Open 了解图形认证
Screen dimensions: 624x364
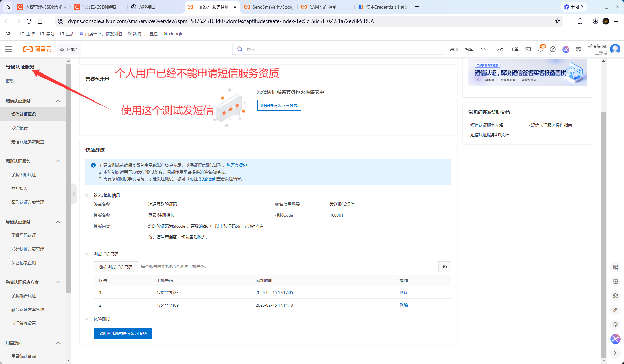(24, 175)
